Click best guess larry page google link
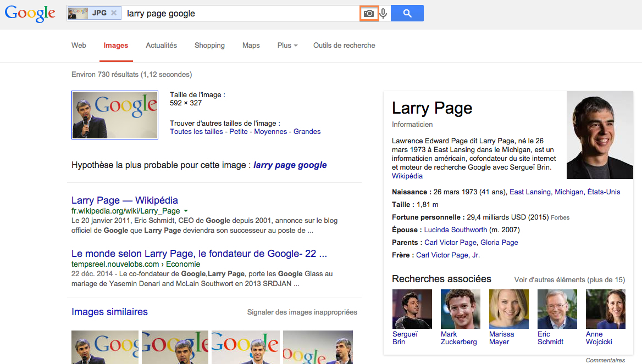Screen dimensions: 642x364 click(290, 165)
